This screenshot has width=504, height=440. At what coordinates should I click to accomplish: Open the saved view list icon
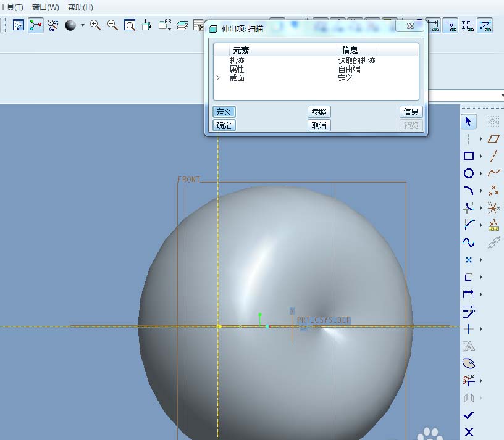coord(165,25)
